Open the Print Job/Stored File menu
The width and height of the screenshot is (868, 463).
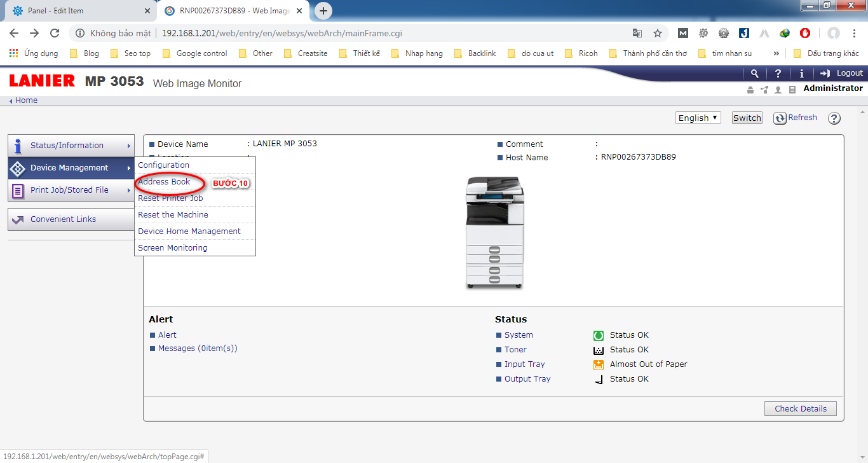pyautogui.click(x=71, y=190)
